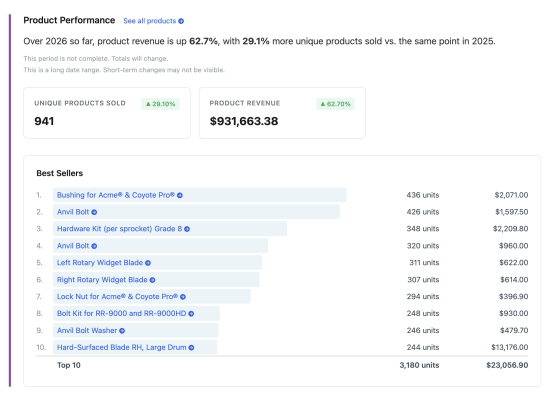Image resolution: width=550 pixels, height=404 pixels.
Task: Select the $960.00 revenue value
Action: point(514,246)
